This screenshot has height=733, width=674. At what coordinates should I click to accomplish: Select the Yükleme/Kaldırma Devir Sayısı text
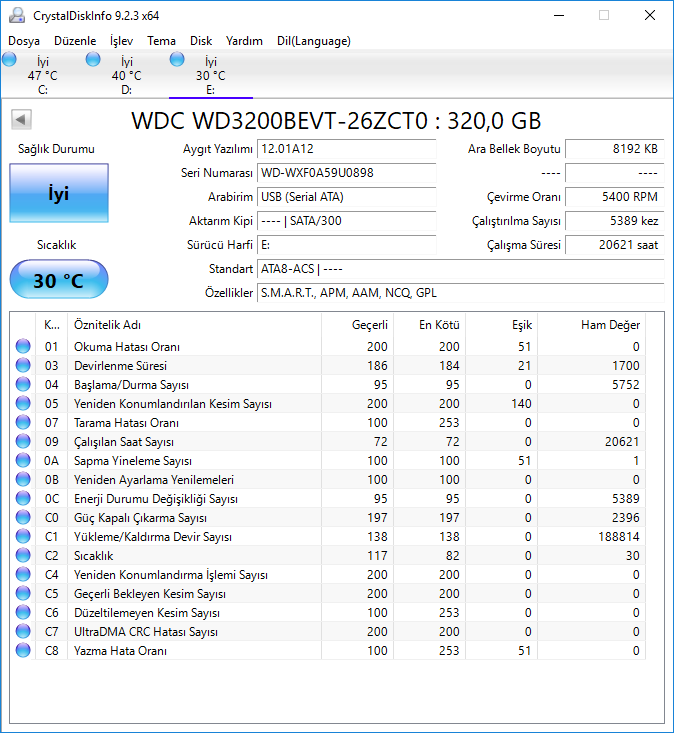coord(152,537)
